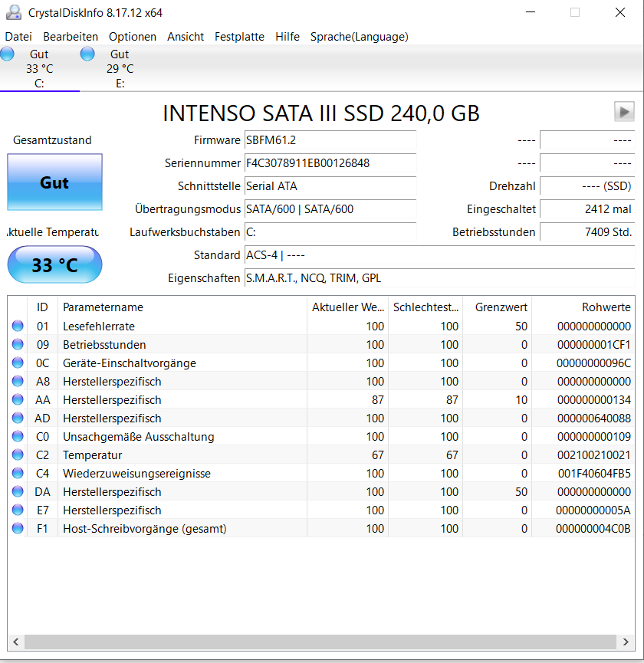Image resolution: width=644 pixels, height=663 pixels.
Task: Click the Firmware field SBFM61.2
Action: tap(330, 140)
